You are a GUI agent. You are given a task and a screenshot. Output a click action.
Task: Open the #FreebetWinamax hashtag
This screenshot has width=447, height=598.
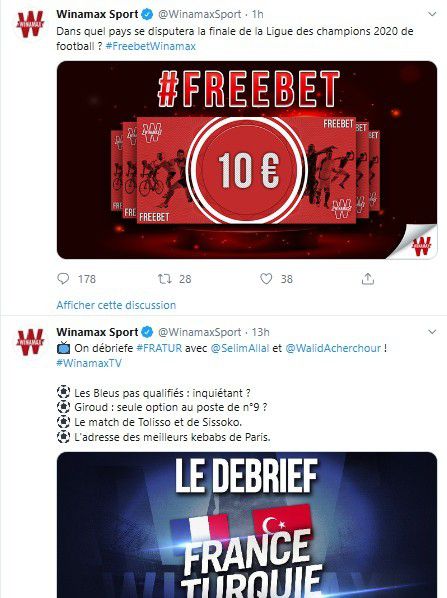151,46
